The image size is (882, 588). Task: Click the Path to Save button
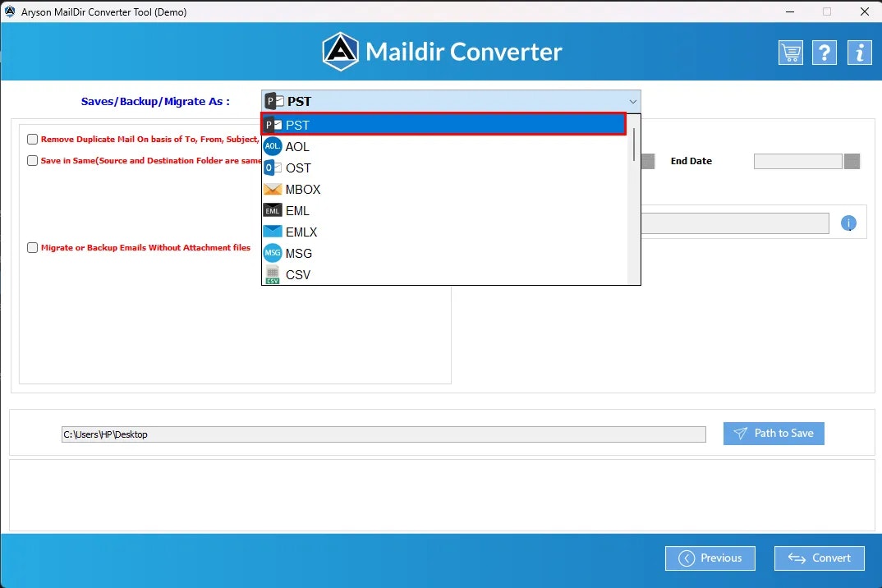click(x=774, y=434)
